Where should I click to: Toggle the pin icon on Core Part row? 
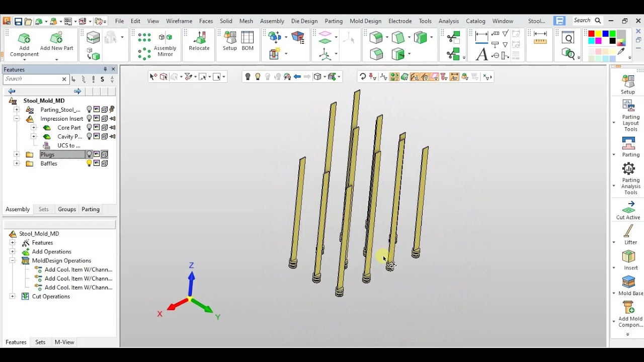(112, 128)
